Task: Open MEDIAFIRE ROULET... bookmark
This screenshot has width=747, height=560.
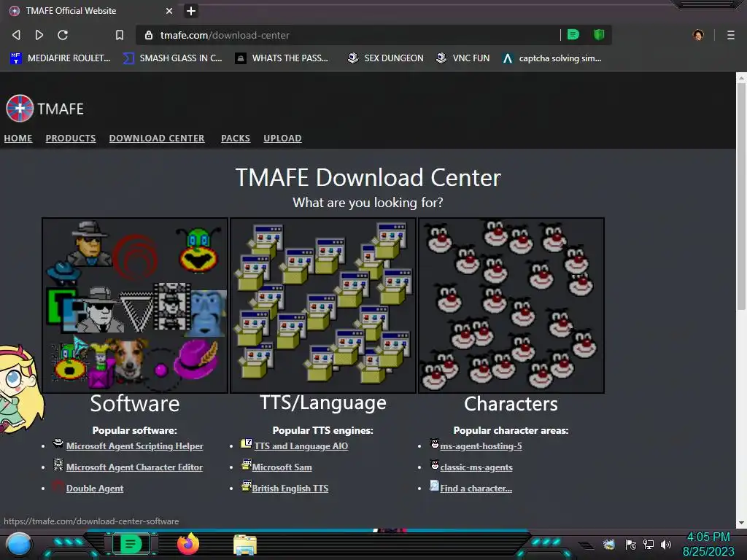Action: (x=61, y=58)
